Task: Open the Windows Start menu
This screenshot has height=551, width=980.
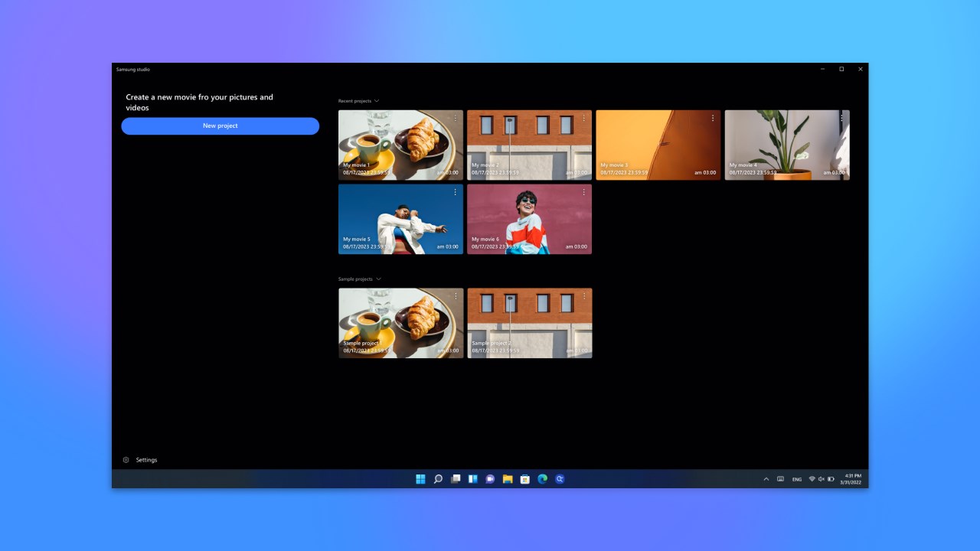Action: pos(420,479)
